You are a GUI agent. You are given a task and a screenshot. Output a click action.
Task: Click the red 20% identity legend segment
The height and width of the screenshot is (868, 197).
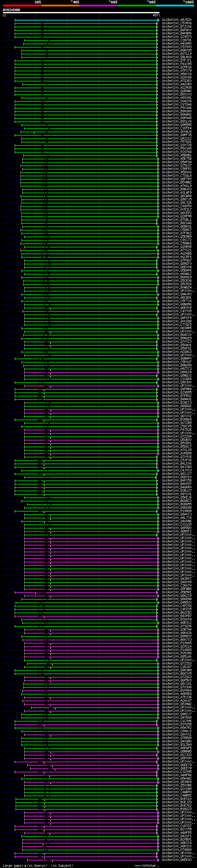click(x=22, y=6)
